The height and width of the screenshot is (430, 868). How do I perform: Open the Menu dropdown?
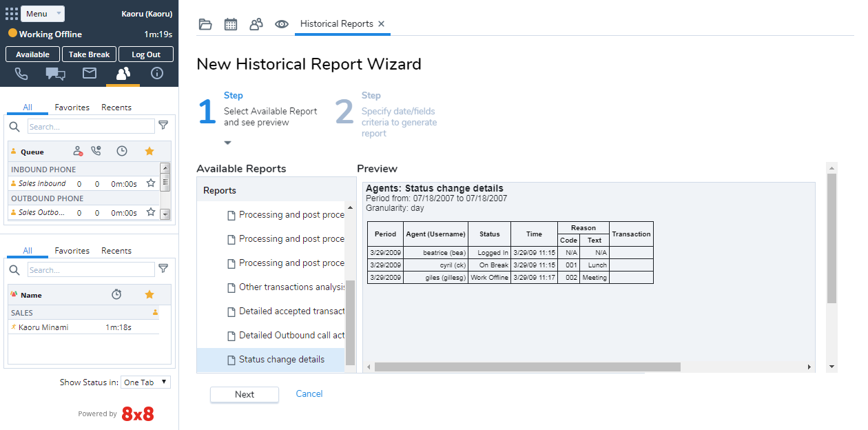tap(43, 14)
